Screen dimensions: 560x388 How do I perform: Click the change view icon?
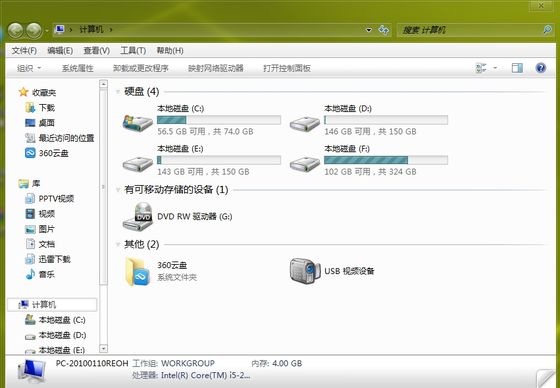481,68
